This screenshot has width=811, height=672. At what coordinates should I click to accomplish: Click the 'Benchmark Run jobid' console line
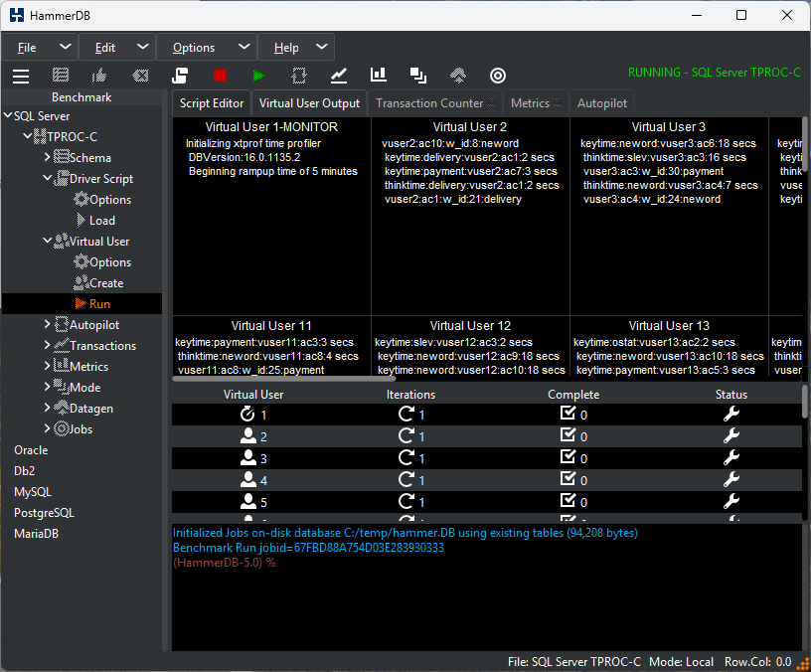308,548
